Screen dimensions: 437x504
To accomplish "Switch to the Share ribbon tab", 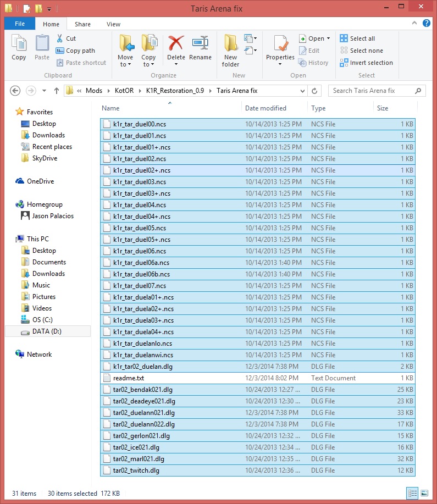I will click(x=82, y=24).
